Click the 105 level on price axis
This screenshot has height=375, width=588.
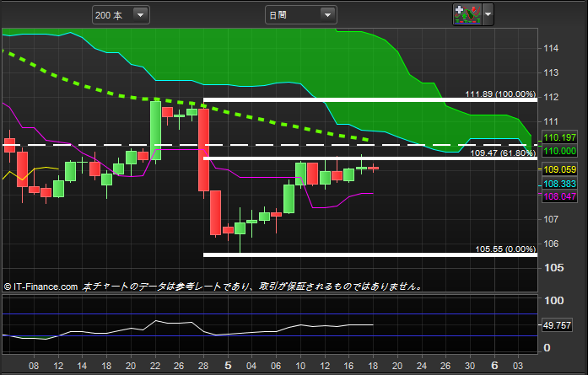point(554,267)
